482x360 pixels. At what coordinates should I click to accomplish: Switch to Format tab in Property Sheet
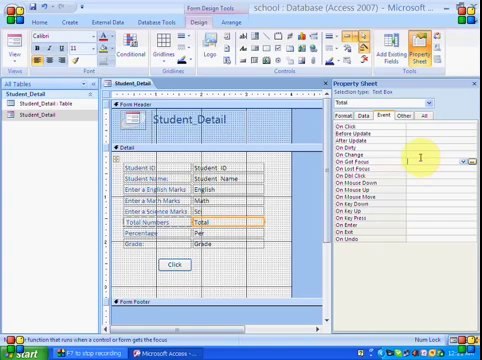[343, 116]
